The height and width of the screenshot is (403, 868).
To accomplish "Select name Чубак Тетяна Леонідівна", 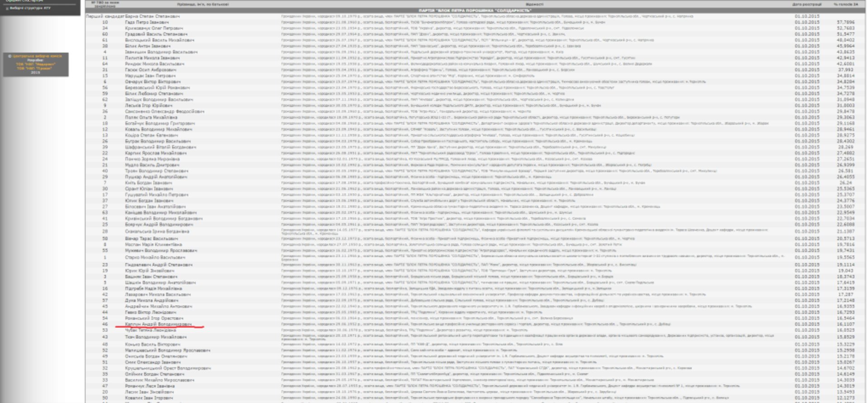I will pyautogui.click(x=151, y=330).
